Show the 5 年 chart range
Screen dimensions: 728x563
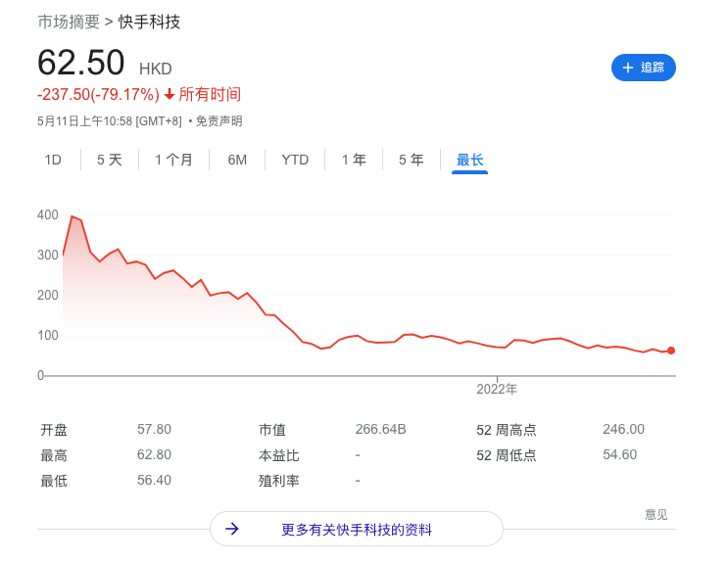click(412, 160)
